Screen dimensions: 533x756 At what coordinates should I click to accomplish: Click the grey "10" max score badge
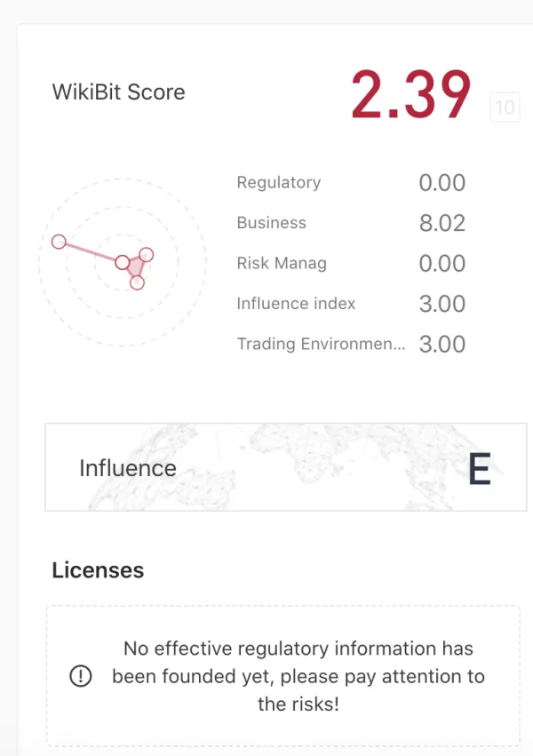coord(505,108)
